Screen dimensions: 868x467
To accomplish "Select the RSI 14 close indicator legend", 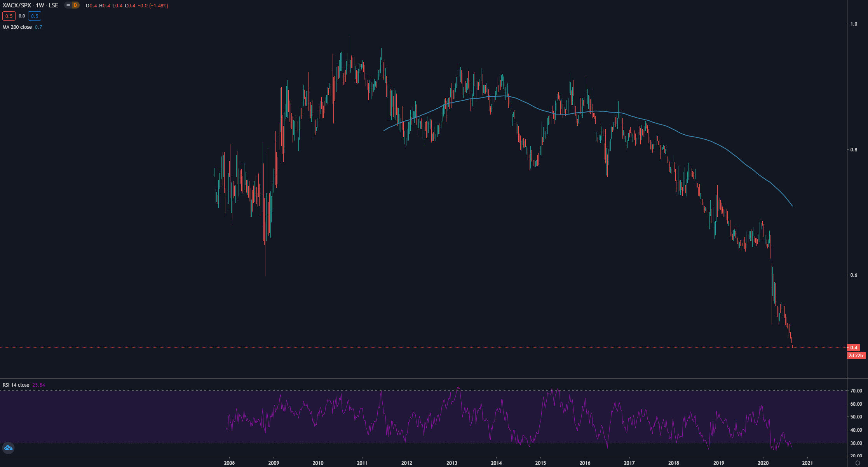I will click(16, 385).
